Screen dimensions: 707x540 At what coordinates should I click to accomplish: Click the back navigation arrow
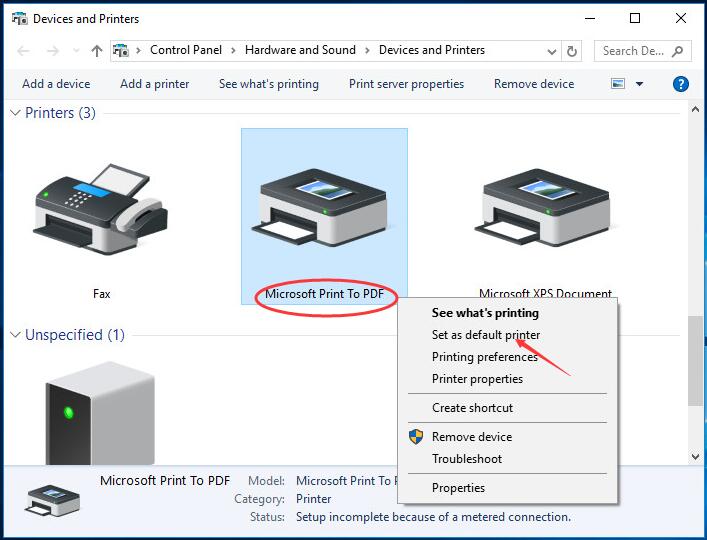[24, 51]
